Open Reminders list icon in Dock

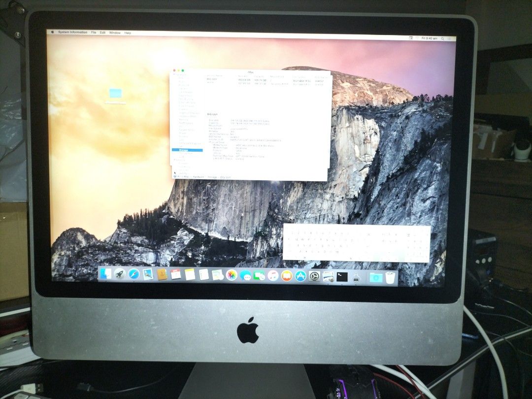(203, 274)
